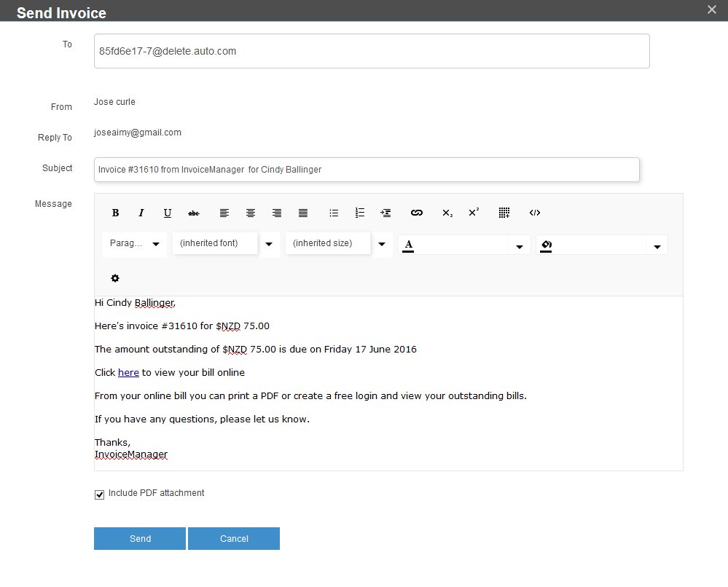Expand the inherited font dropdown
Image resolution: width=728 pixels, height=587 pixels.
click(269, 244)
